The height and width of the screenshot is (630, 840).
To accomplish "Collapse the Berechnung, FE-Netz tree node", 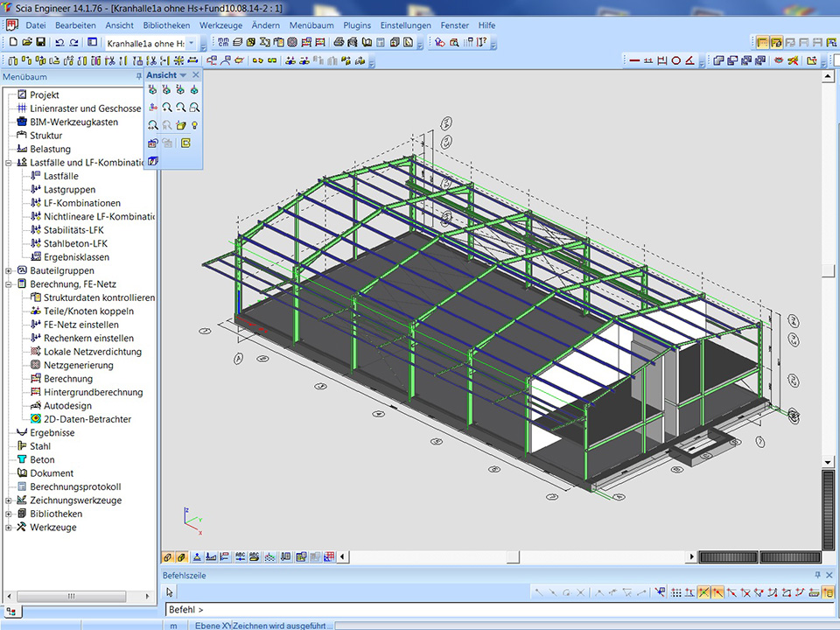I will (x=9, y=284).
